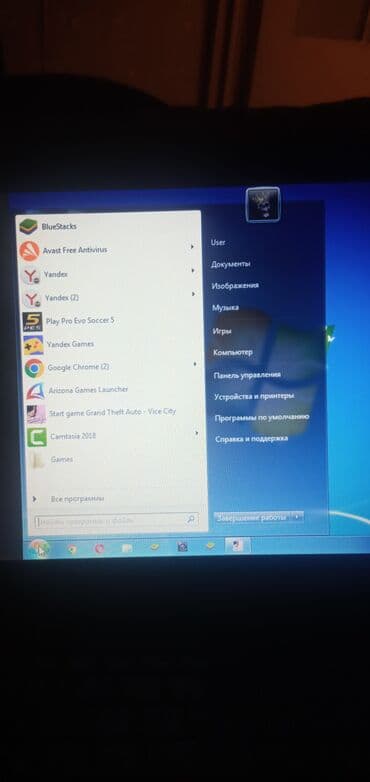Expand Google Chrome (2) jump list arrow
This screenshot has height=782, width=370.
195,365
